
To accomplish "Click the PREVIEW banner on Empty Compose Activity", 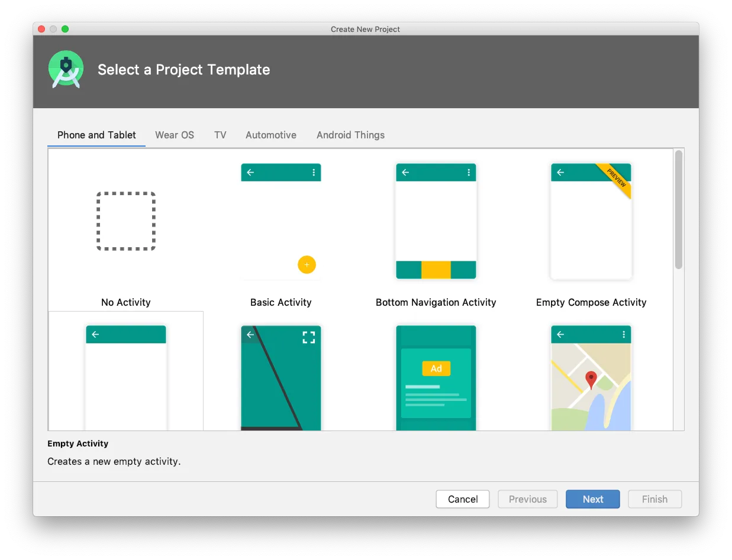I will 615,177.
